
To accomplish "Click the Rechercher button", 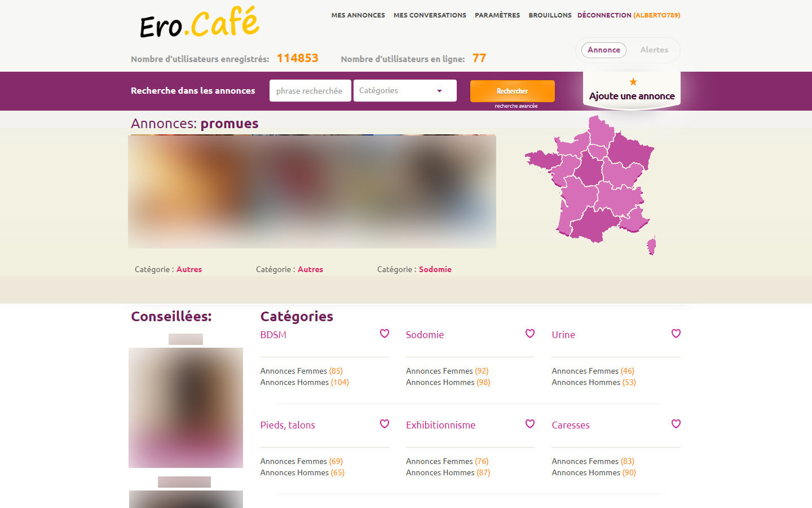I will [512, 90].
